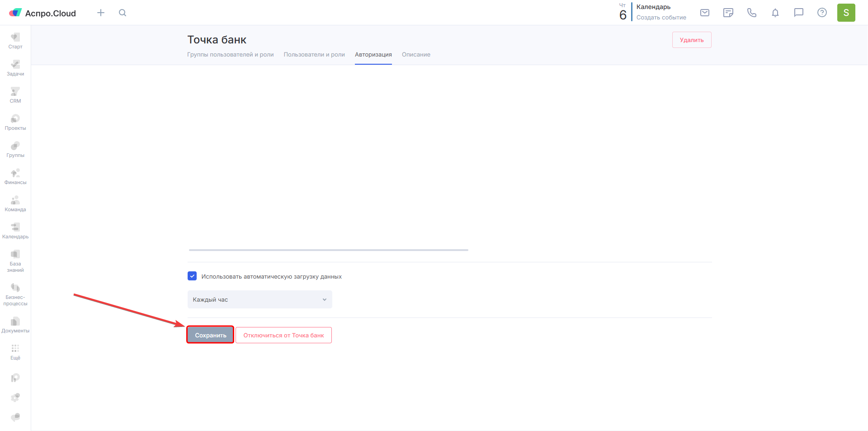Click the horizontal scrollbar above the checkbox
The width and height of the screenshot is (868, 431).
(329, 250)
